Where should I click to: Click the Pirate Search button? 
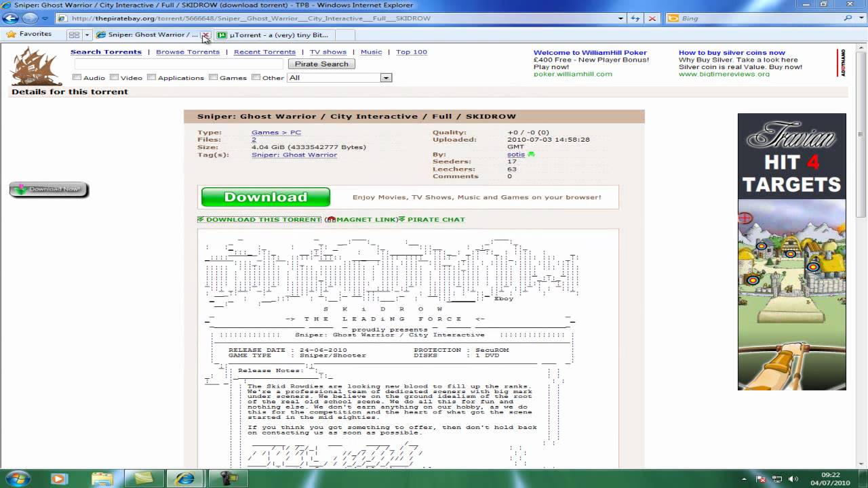click(321, 64)
